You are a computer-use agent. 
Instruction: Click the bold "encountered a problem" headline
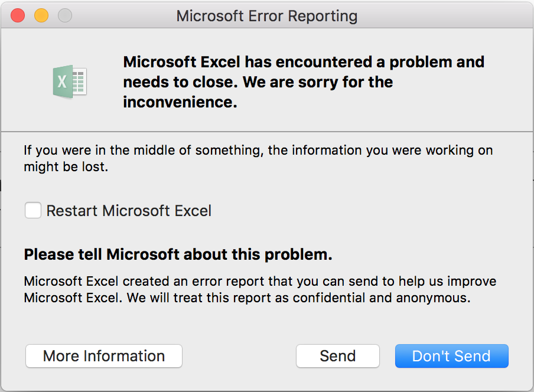(304, 62)
